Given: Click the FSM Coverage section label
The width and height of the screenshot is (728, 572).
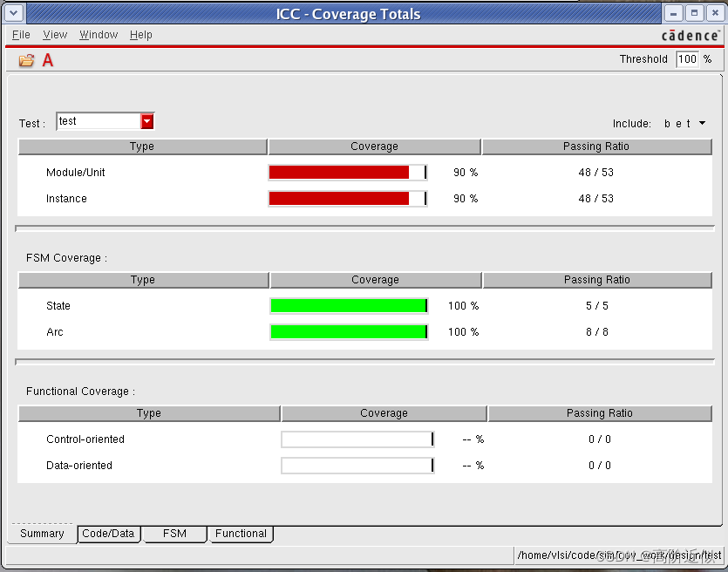Looking at the screenshot, I should [x=66, y=258].
